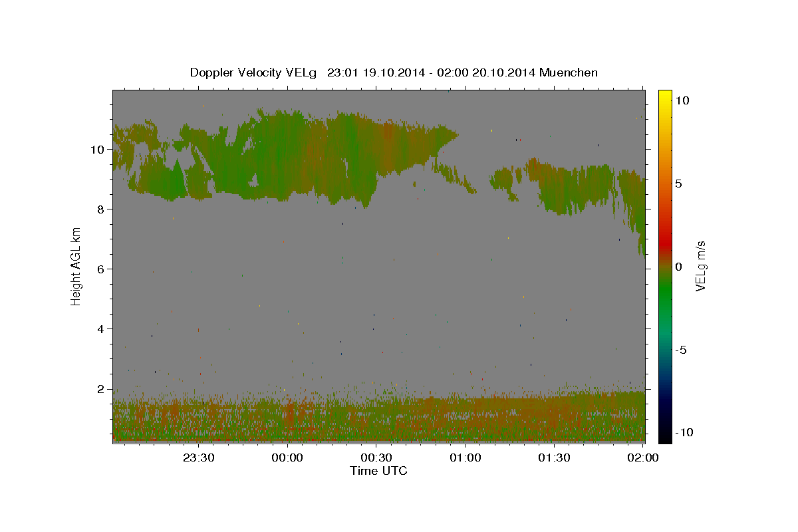Click the dark bottom of the colorbar
This screenshot has width=798, height=532.
(665, 434)
